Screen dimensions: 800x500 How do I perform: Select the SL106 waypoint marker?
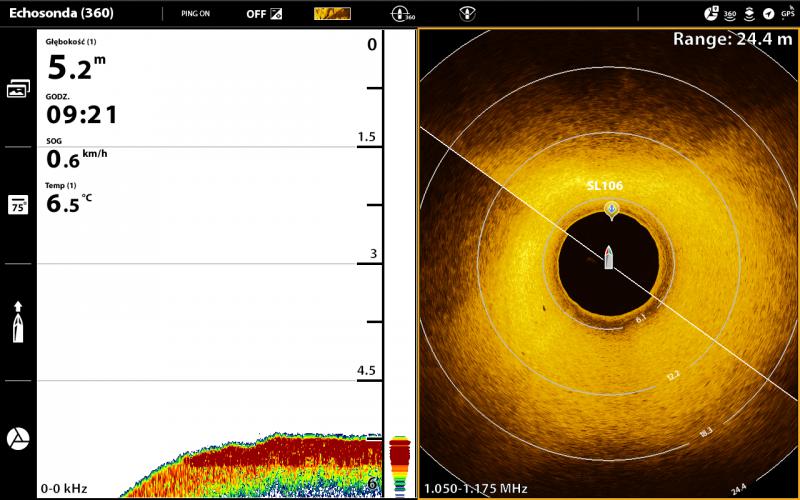click(x=611, y=209)
